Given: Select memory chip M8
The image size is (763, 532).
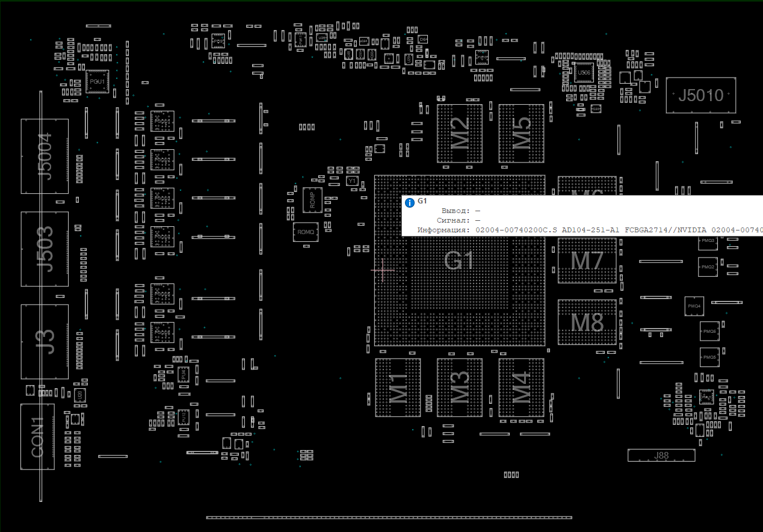Looking at the screenshot, I should [587, 323].
